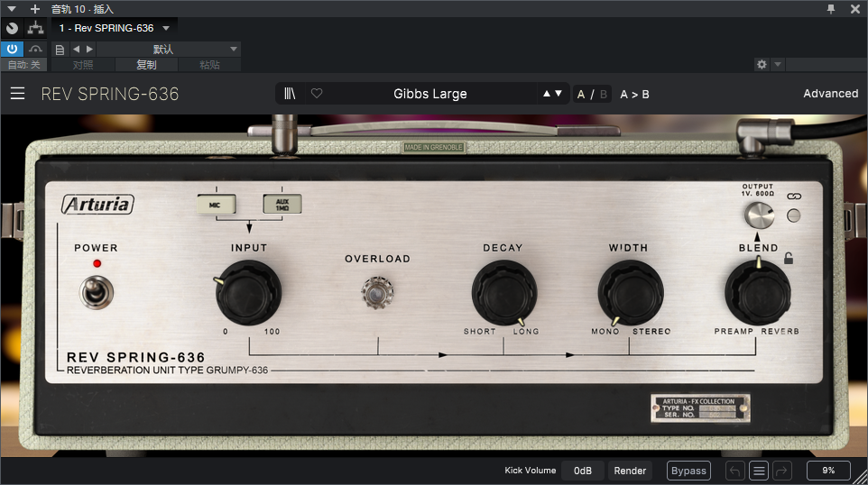
Task: Click the REV SPRING-636 title text
Action: point(110,94)
